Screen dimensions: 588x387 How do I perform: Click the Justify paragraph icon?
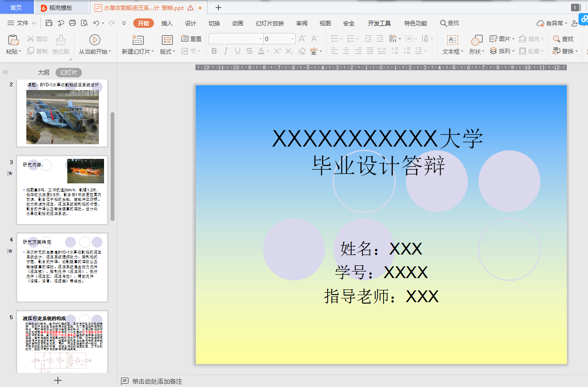pos(370,51)
